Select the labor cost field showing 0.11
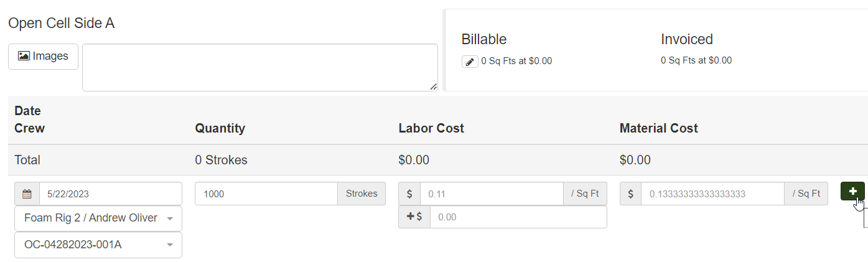The width and height of the screenshot is (868, 262). (491, 194)
